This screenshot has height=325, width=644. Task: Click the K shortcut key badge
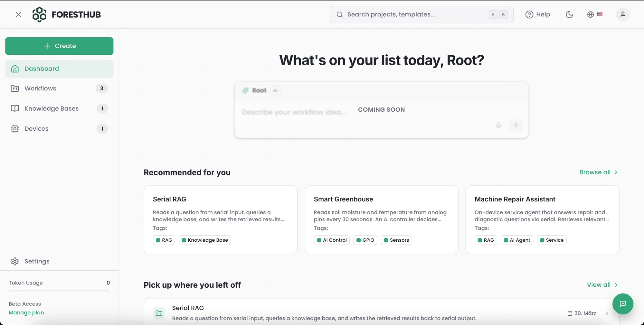(x=504, y=14)
